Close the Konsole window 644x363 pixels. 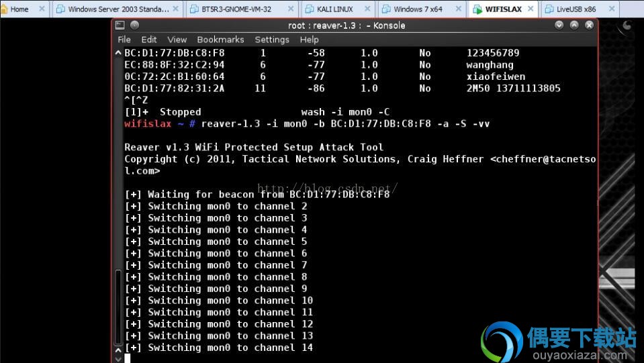pyautogui.click(x=589, y=25)
